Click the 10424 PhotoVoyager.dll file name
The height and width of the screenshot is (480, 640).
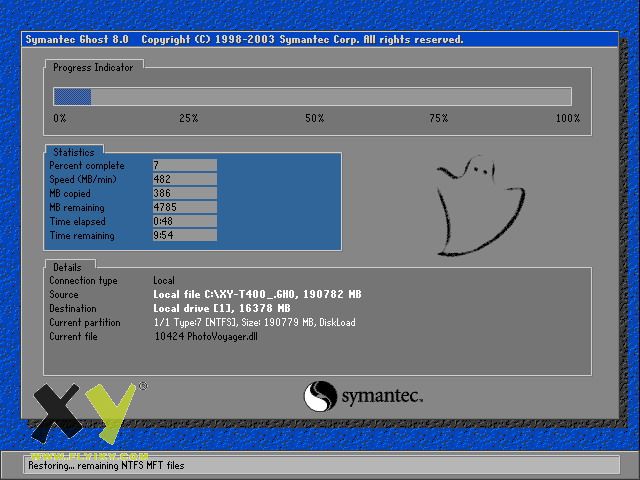[206, 336]
